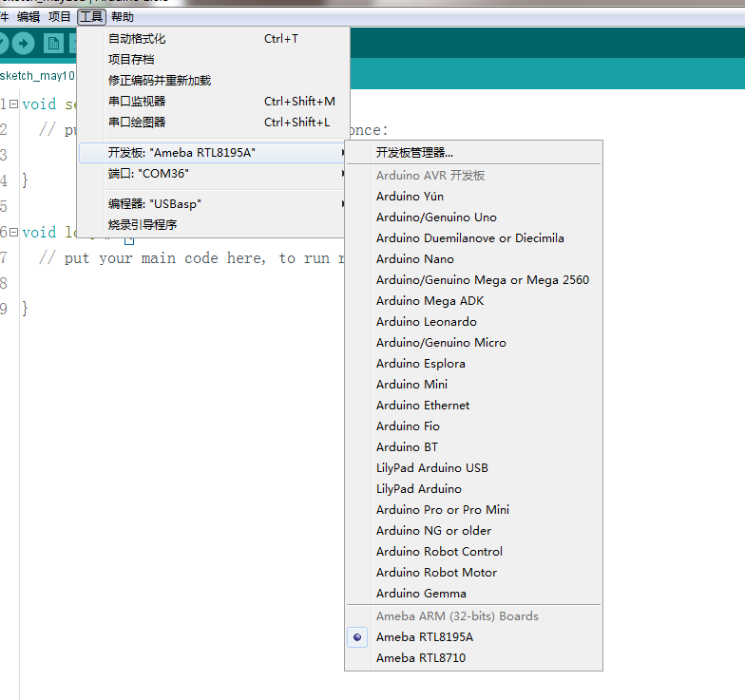Choose Arduino Ethernet from board list

[x=473, y=405]
